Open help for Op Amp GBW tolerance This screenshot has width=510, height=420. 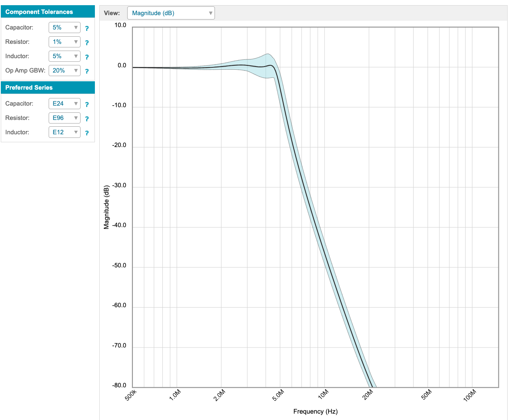pos(87,71)
